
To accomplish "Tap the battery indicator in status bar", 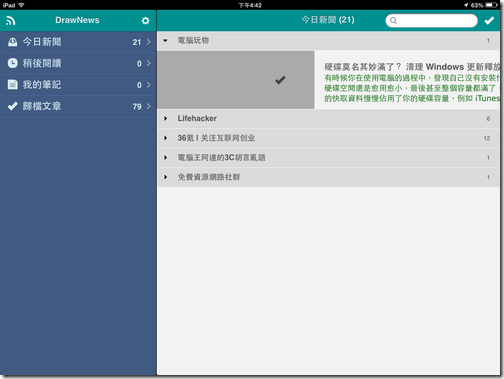I will (x=491, y=5).
